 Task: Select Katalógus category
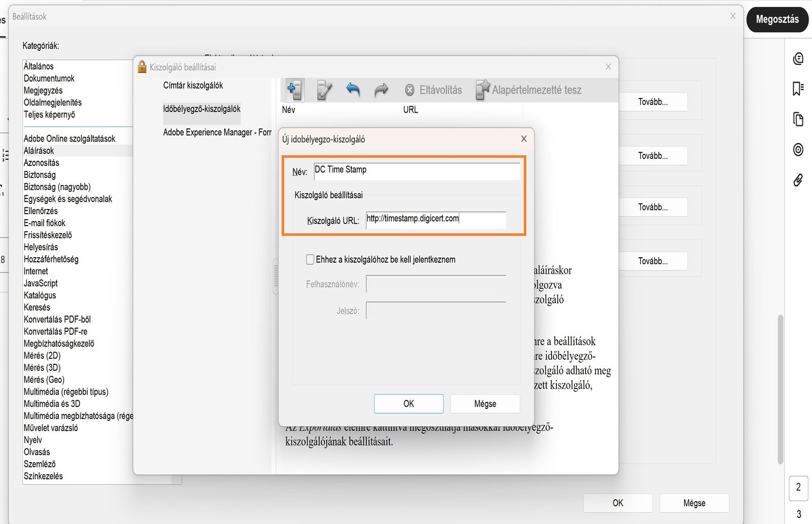click(40, 295)
